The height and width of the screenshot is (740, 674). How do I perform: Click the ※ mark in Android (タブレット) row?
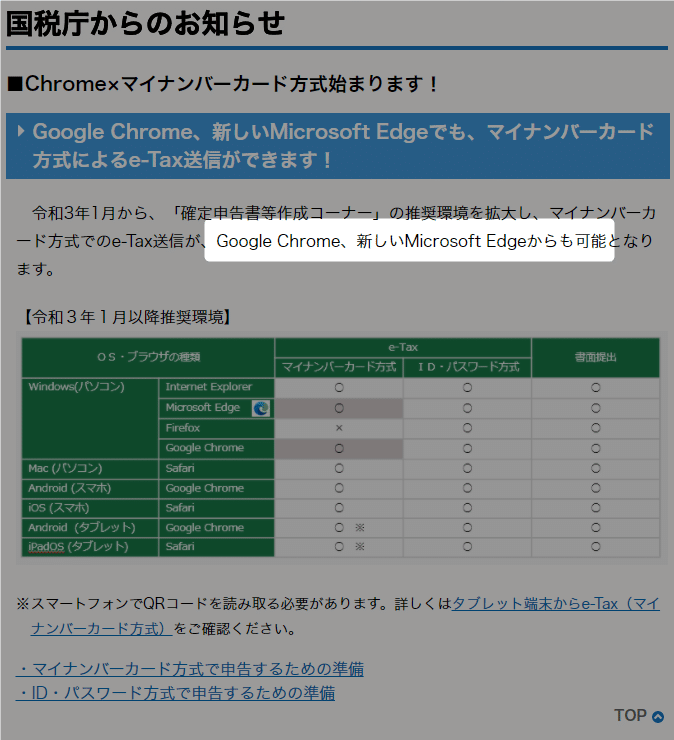point(360,528)
